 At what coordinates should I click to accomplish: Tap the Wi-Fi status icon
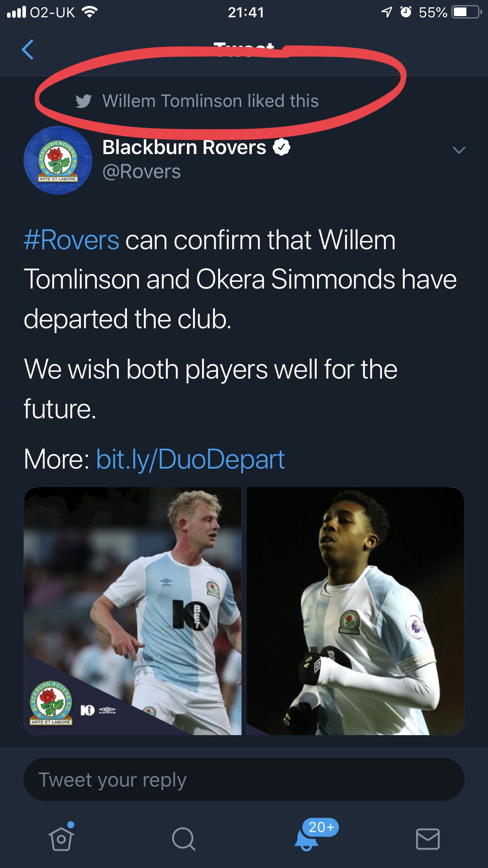coord(90,12)
